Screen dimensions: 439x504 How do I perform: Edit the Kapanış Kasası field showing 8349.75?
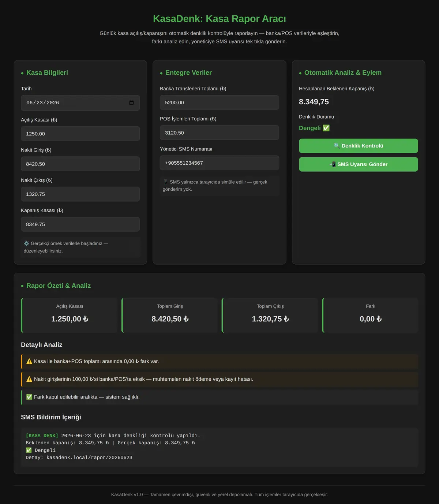tap(80, 224)
